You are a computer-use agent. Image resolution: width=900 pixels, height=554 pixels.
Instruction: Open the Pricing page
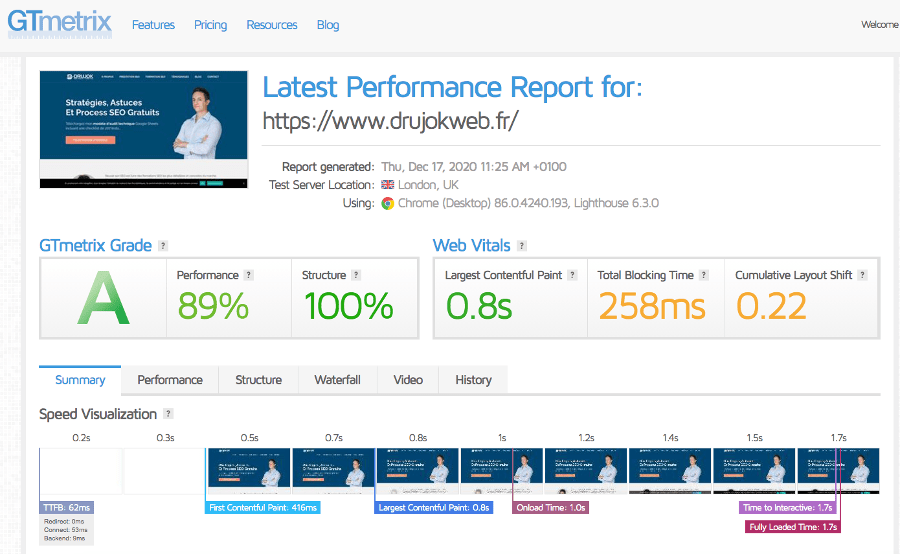pos(211,25)
